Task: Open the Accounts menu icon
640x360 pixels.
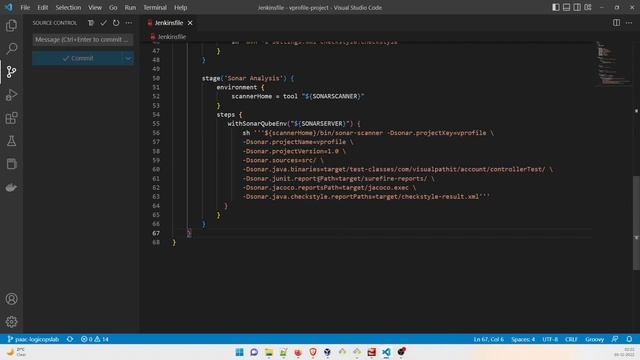Action: click(11, 299)
